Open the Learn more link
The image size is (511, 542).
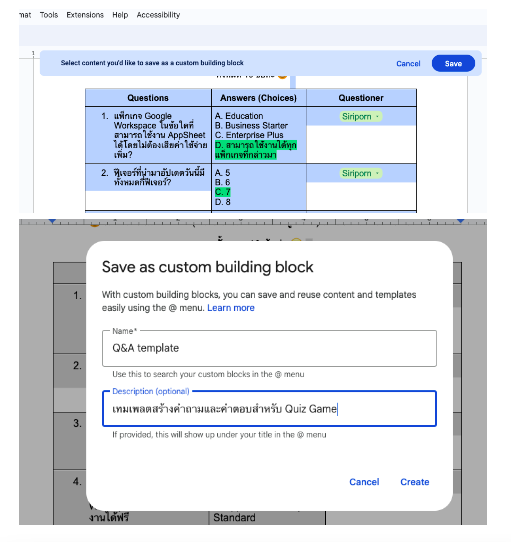(x=231, y=308)
